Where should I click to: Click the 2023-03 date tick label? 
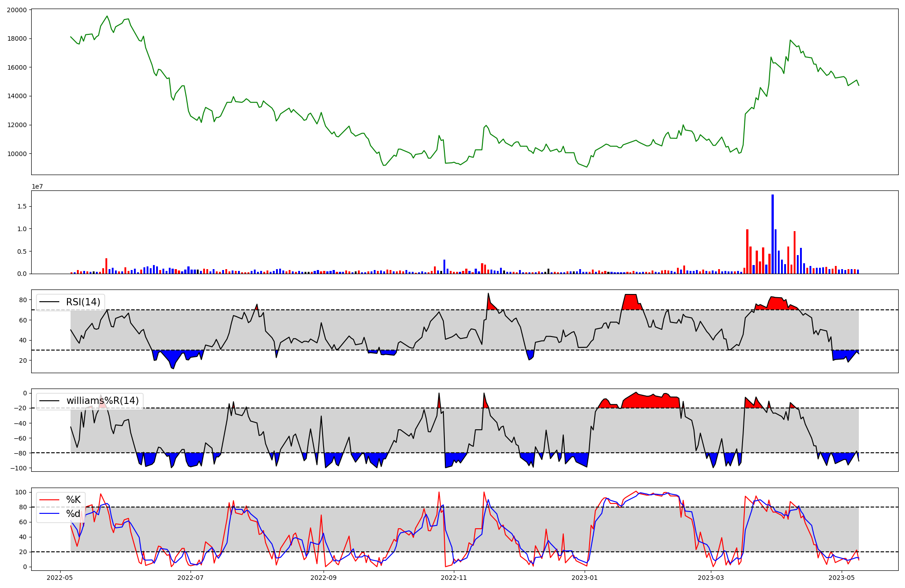pyautogui.click(x=711, y=578)
